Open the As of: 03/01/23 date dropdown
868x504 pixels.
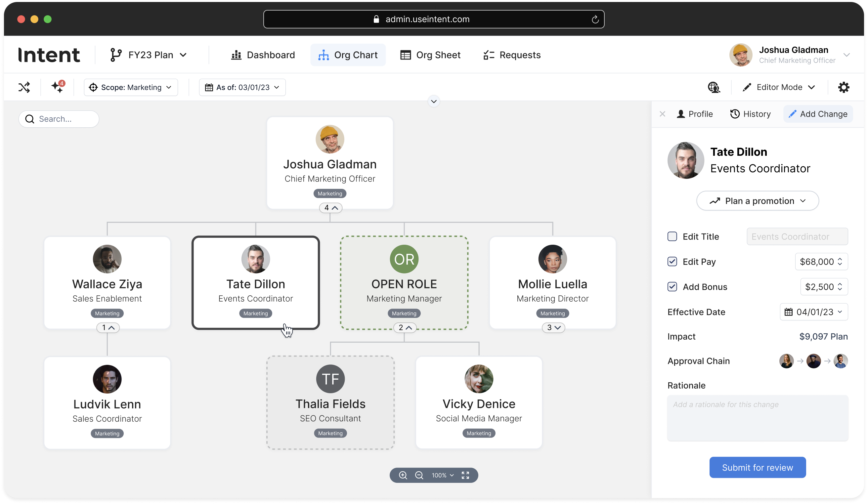point(242,87)
